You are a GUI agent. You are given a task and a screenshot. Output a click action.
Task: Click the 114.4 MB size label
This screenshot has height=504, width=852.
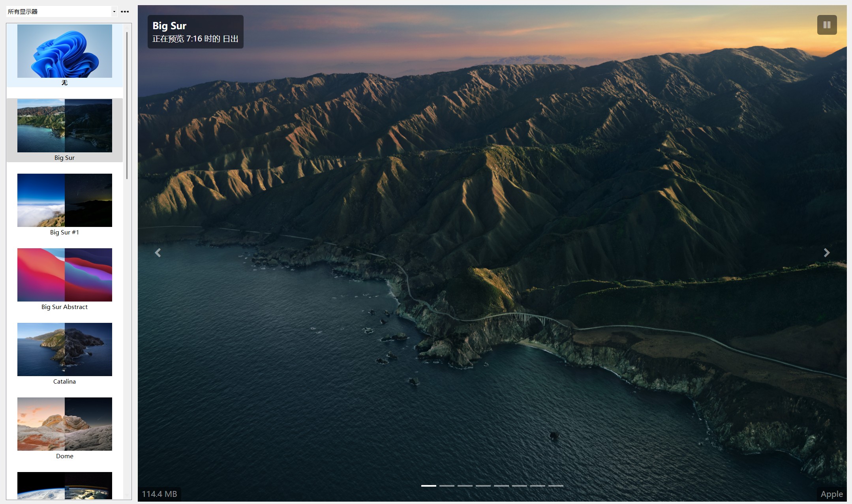click(x=160, y=494)
